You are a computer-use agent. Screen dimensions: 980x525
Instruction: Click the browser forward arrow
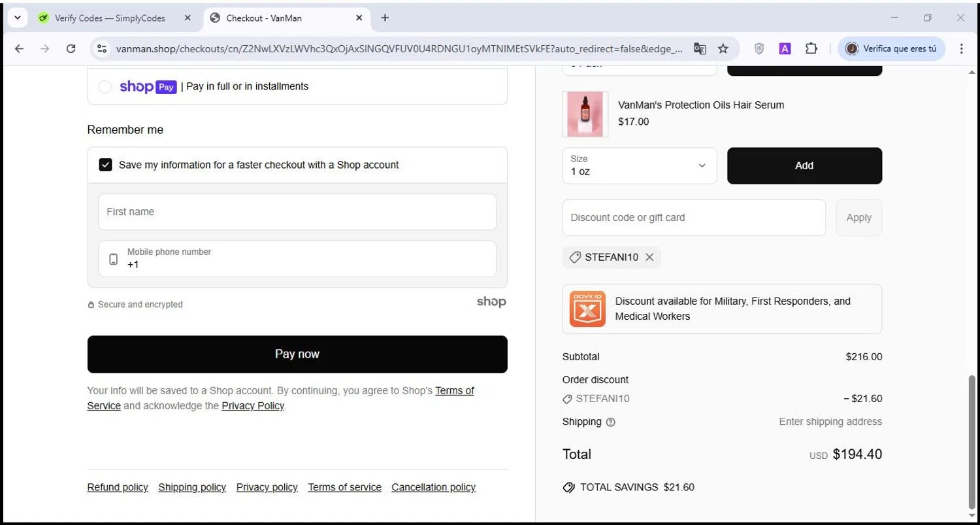coord(44,48)
